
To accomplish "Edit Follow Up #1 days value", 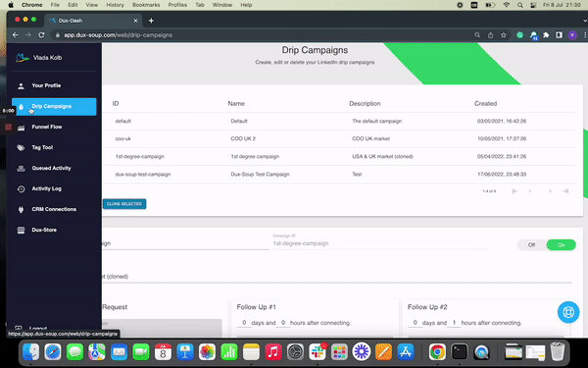I will point(244,323).
